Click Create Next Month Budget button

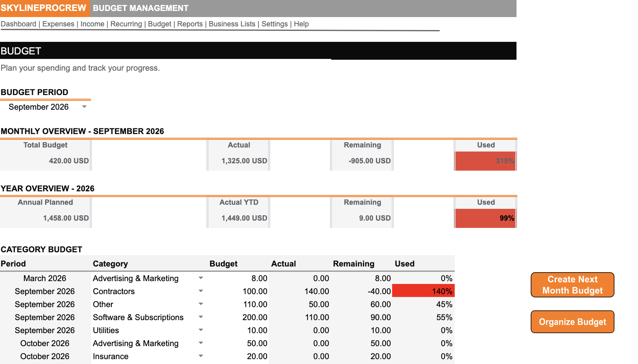point(572,285)
